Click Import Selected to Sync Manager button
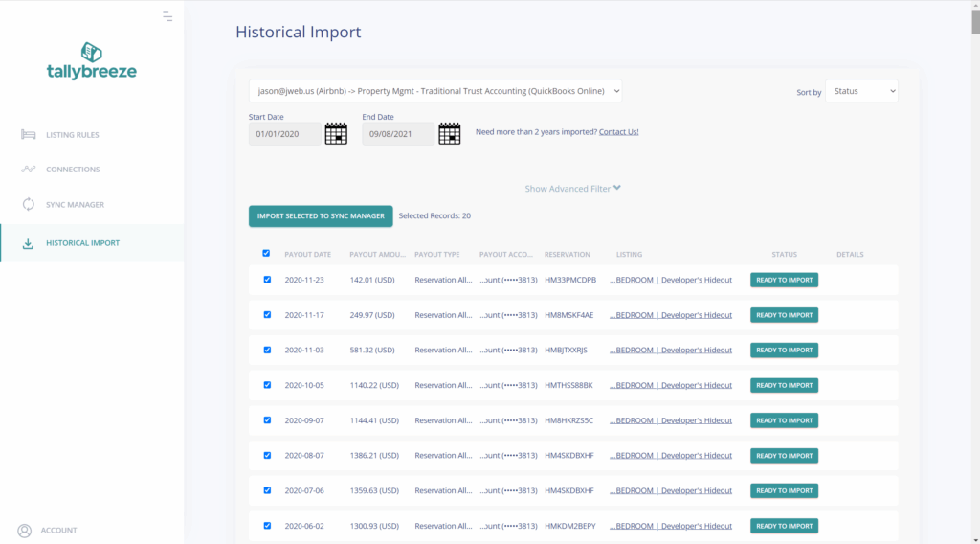The image size is (980, 544). pos(321,216)
